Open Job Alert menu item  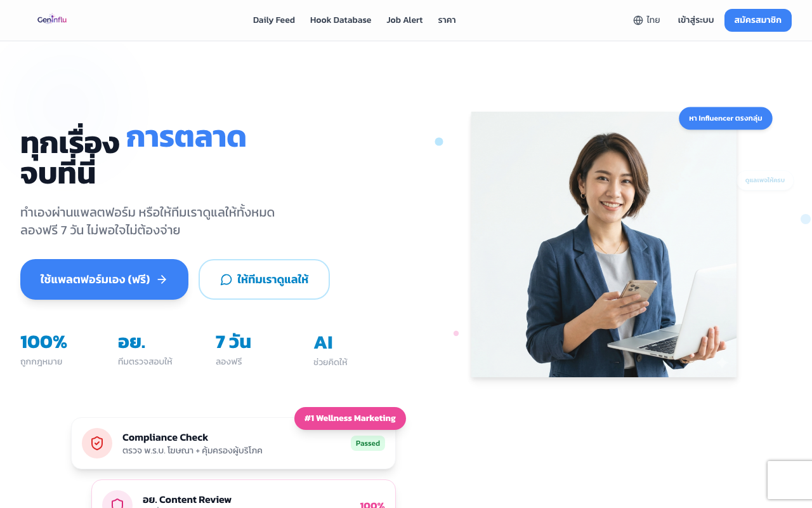(405, 20)
